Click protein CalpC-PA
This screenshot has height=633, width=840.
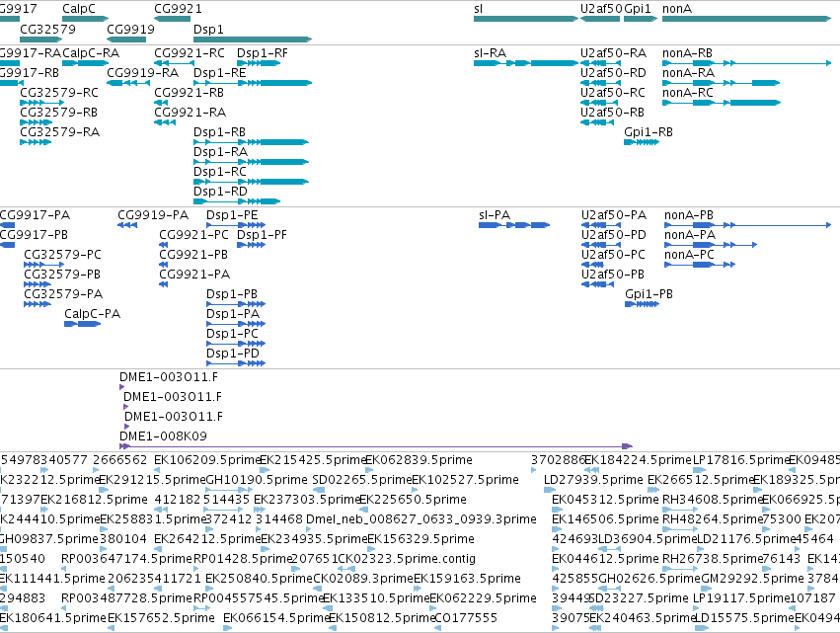pyautogui.click(x=83, y=324)
